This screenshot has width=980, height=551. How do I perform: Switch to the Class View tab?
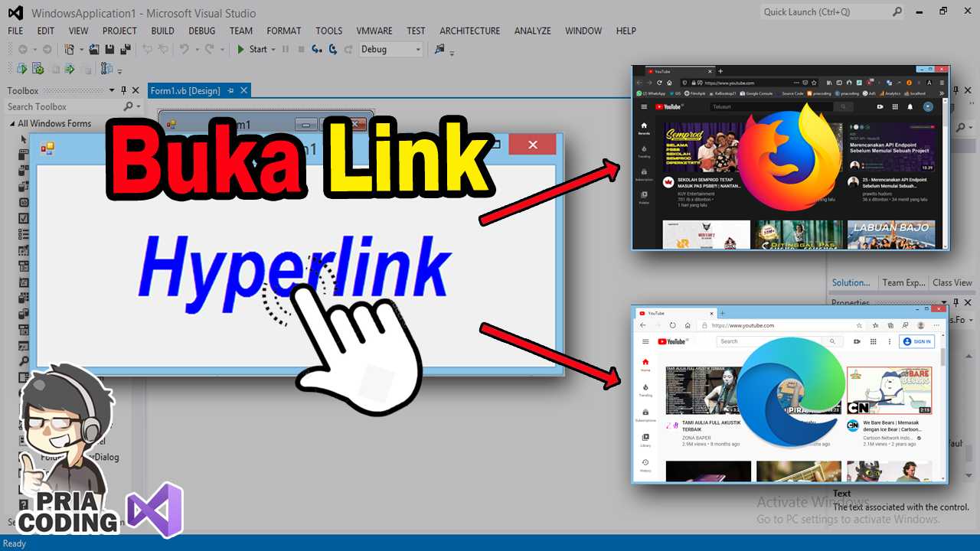click(x=952, y=282)
